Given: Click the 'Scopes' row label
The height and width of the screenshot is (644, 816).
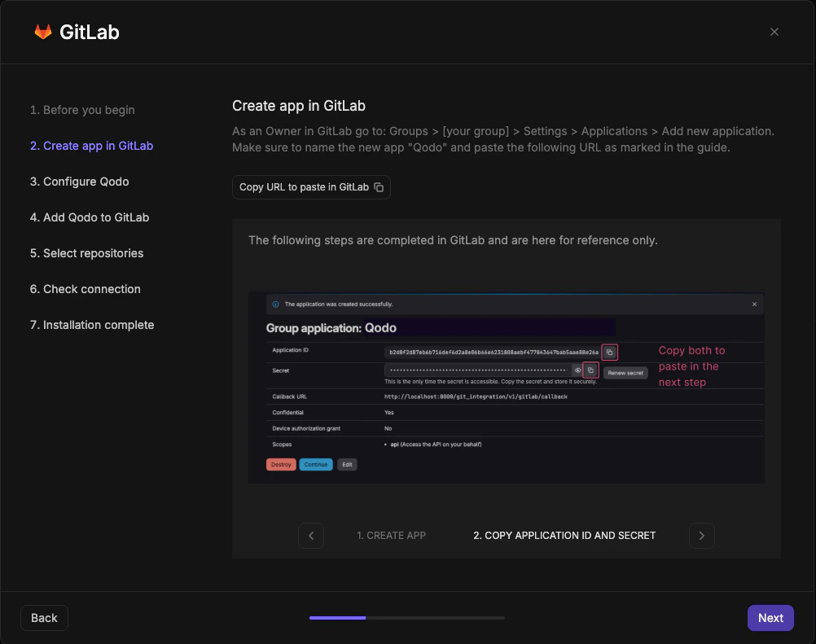Looking at the screenshot, I should 282,445.
